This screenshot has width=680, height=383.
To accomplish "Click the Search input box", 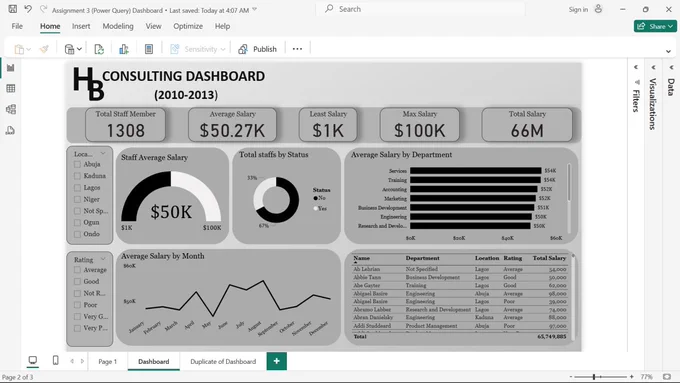I will point(421,9).
